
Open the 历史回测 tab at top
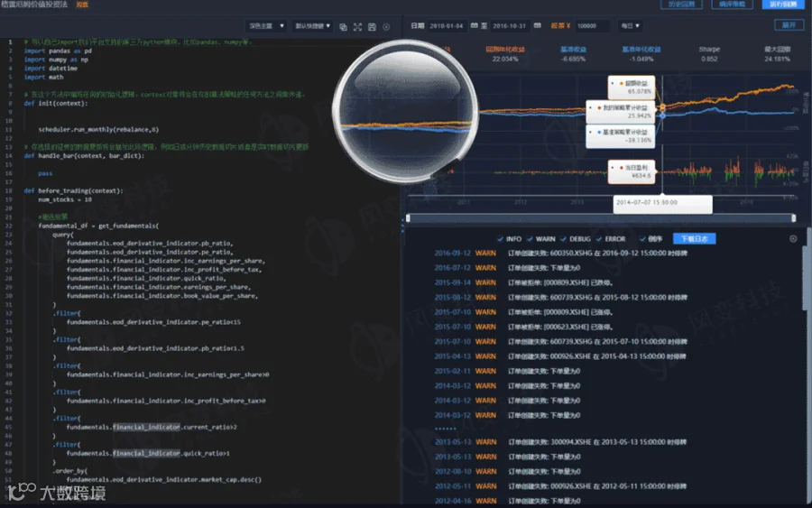681,5
